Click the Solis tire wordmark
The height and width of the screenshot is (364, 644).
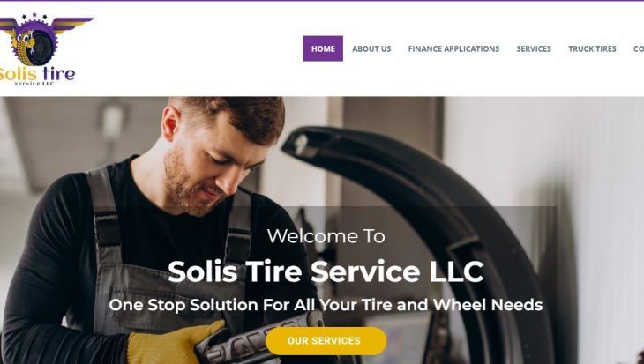[37, 74]
